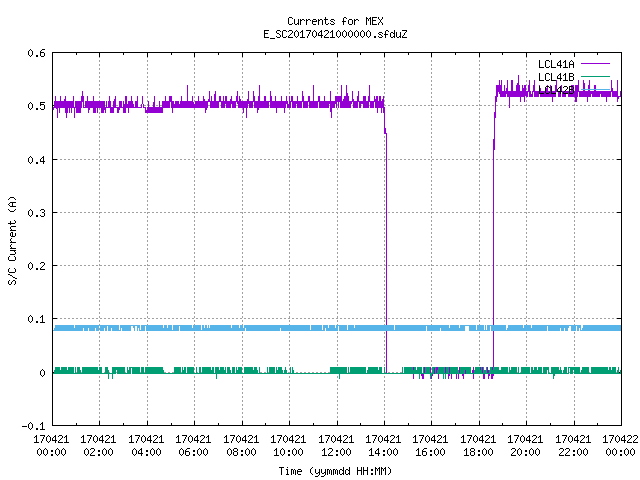The height and width of the screenshot is (480, 640).
Task: Click the x-axis tick 170421 14:00
Action: coord(383,446)
